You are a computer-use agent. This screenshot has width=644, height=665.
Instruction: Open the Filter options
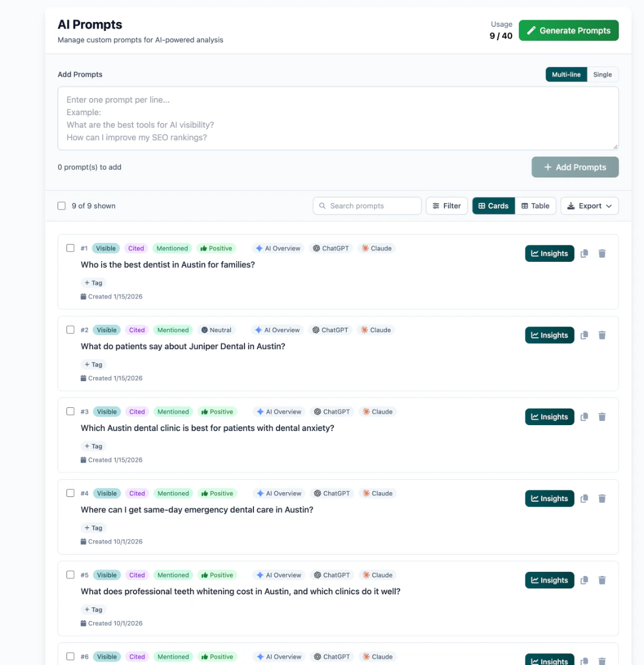pyautogui.click(x=446, y=205)
